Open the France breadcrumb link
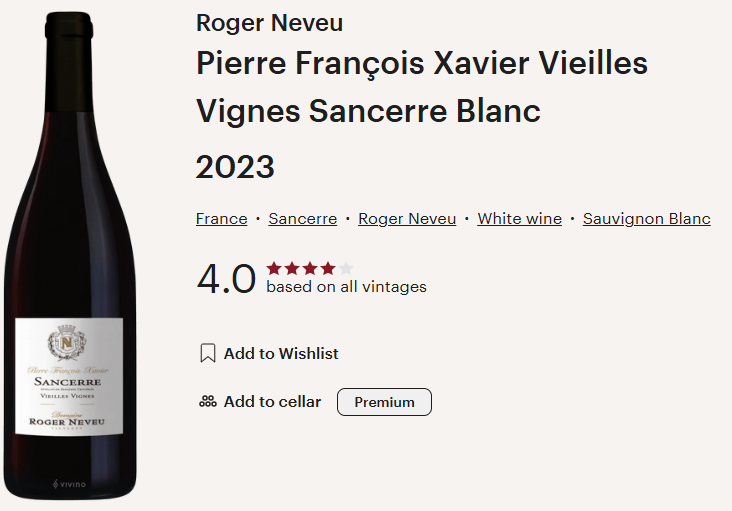This screenshot has height=511, width=732. [x=221, y=219]
